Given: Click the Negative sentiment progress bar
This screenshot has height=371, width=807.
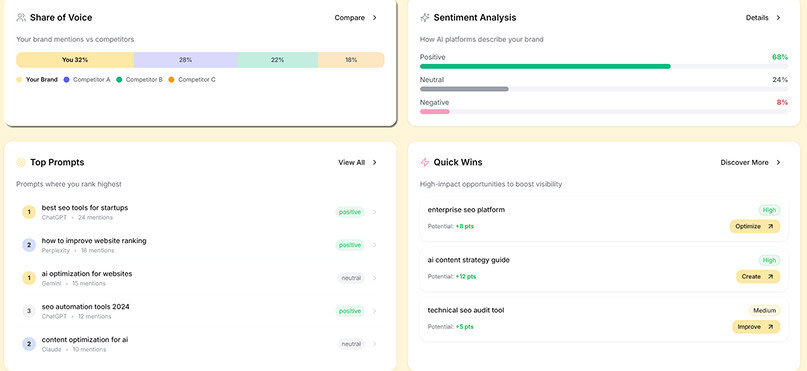Looking at the screenshot, I should pos(604,112).
